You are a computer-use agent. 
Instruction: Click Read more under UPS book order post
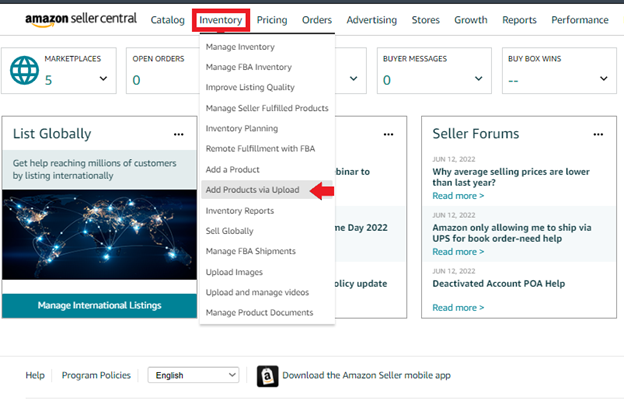(458, 252)
